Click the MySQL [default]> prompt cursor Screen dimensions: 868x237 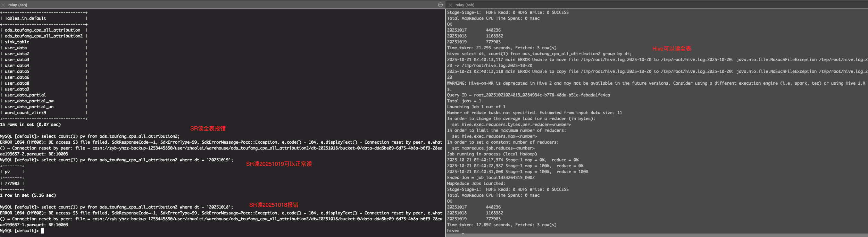click(42, 231)
